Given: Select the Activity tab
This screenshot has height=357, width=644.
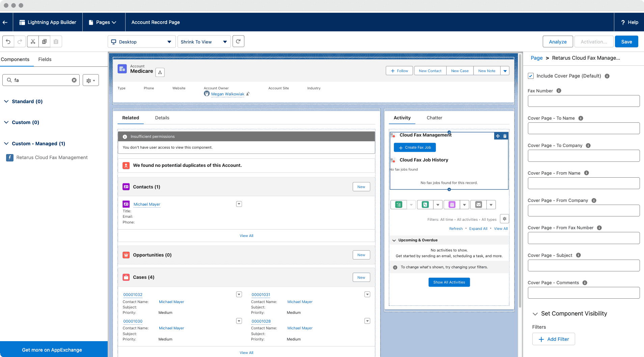Looking at the screenshot, I should (402, 118).
